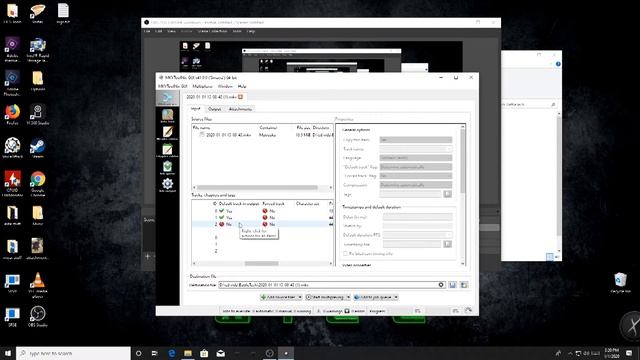Click the Delay (in ms) field
640x360 pixels.
pyautogui.click(x=418, y=217)
